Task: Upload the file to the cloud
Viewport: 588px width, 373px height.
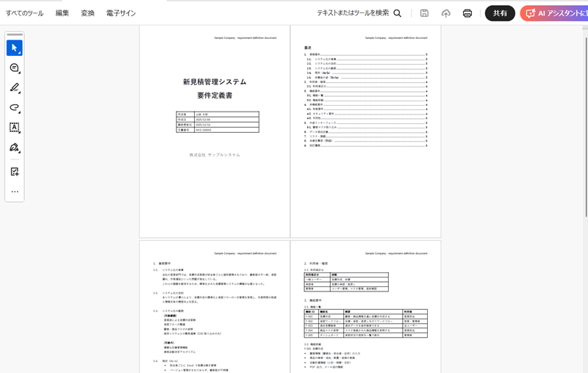Action: 445,13
